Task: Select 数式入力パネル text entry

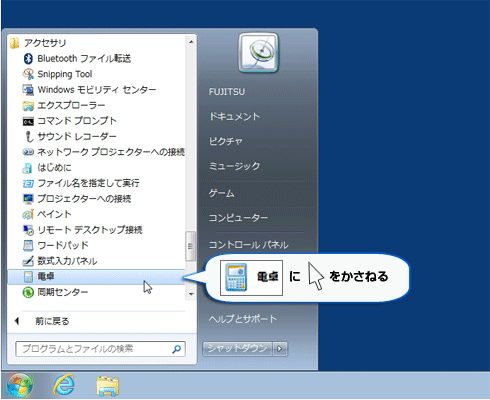Action: 67,261
